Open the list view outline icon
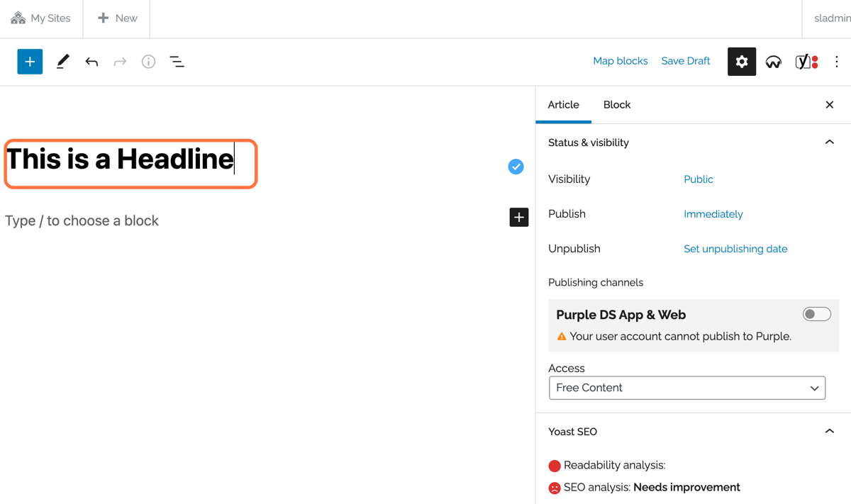This screenshot has height=504, width=851. 177,62
